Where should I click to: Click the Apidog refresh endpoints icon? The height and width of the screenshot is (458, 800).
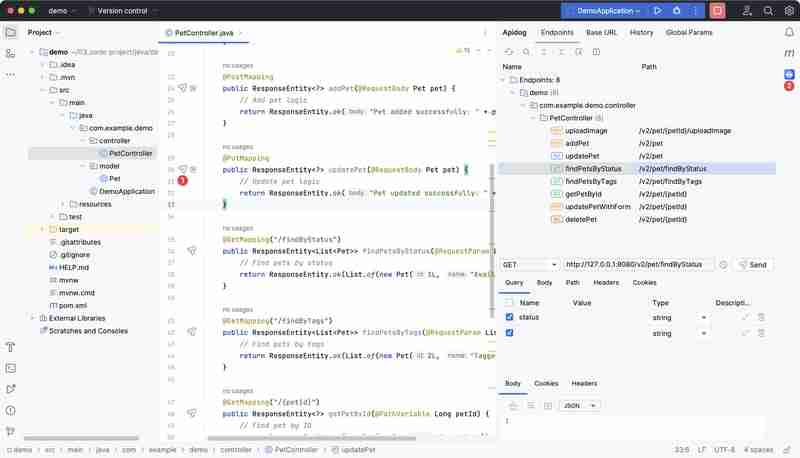(508, 52)
